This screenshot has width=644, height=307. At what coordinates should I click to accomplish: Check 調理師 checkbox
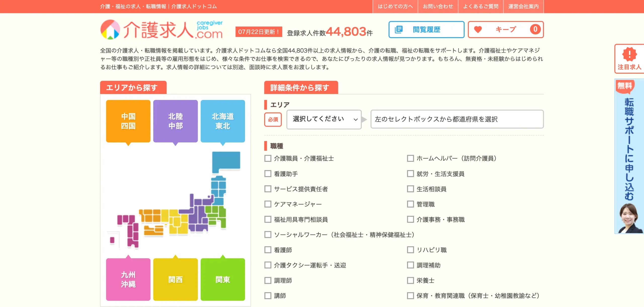[x=268, y=280]
